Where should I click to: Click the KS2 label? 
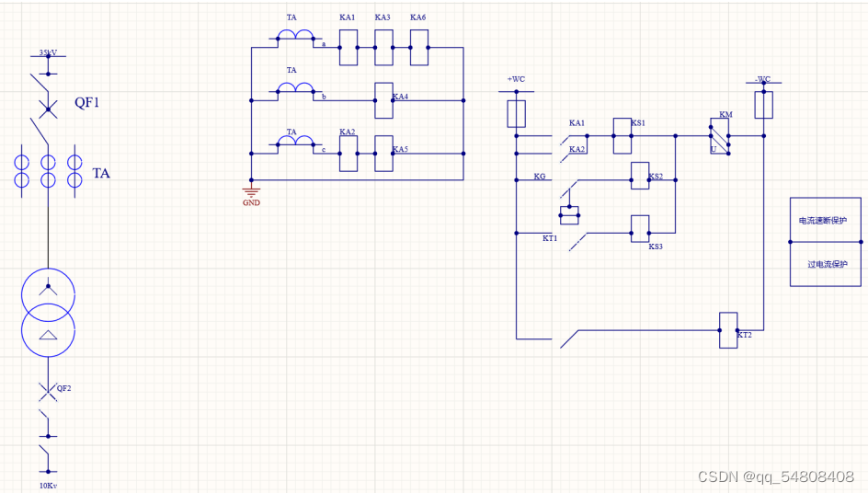[656, 177]
